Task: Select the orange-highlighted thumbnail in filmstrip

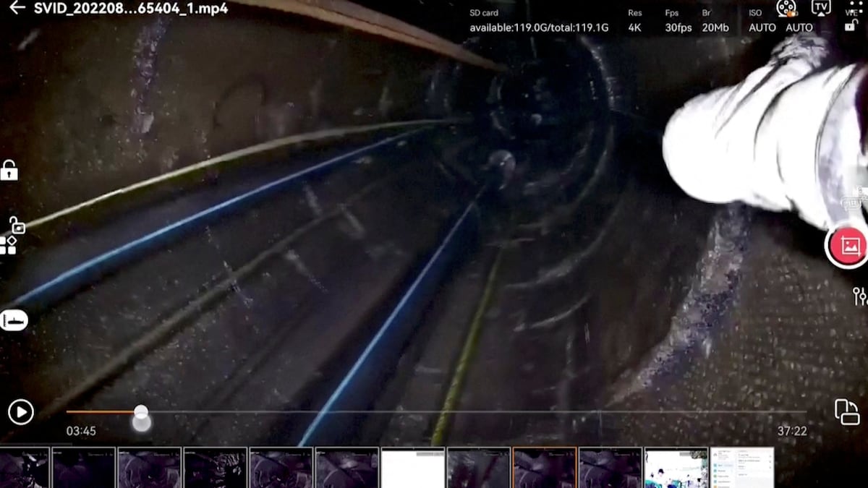Action: tap(544, 467)
